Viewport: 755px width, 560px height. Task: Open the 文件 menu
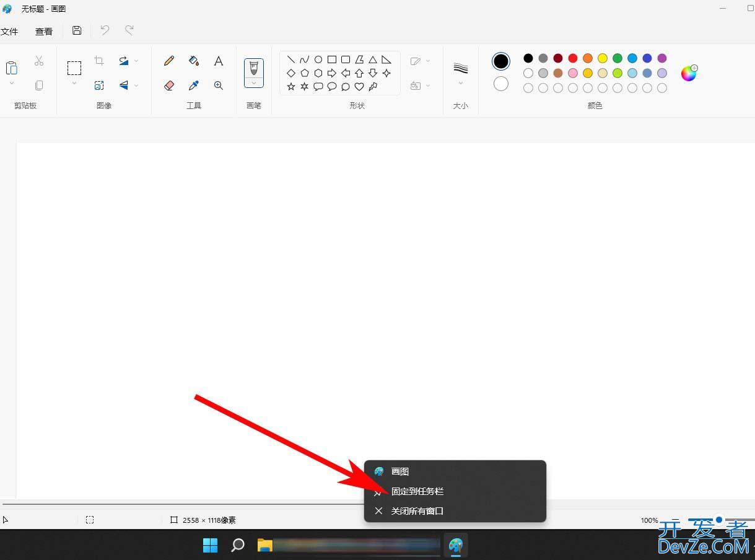click(9, 32)
